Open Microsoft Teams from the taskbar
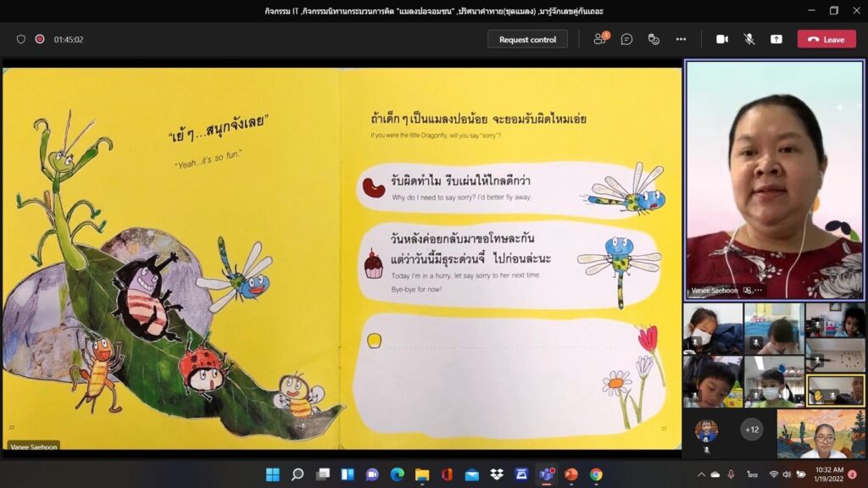The height and width of the screenshot is (488, 868). click(x=546, y=474)
